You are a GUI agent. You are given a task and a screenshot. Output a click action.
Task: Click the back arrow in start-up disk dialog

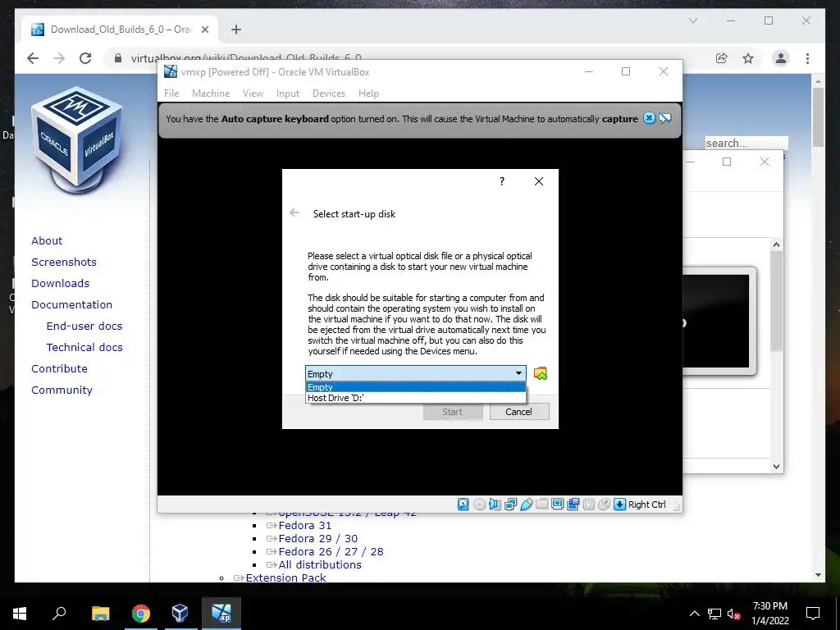[x=294, y=212]
